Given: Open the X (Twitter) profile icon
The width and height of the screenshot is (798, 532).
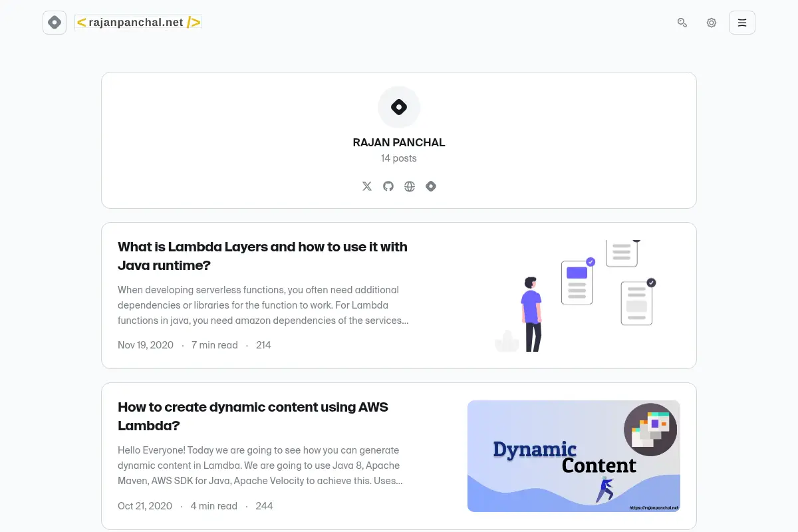Looking at the screenshot, I should click(367, 186).
